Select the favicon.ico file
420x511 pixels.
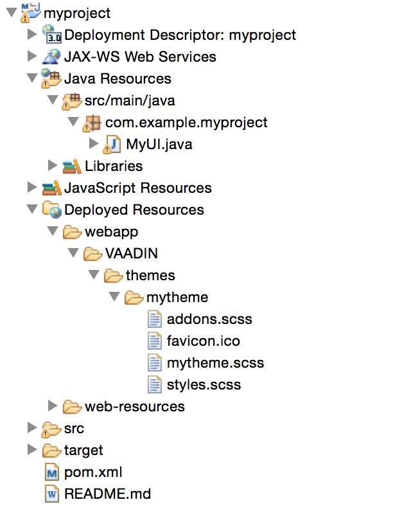coord(204,341)
